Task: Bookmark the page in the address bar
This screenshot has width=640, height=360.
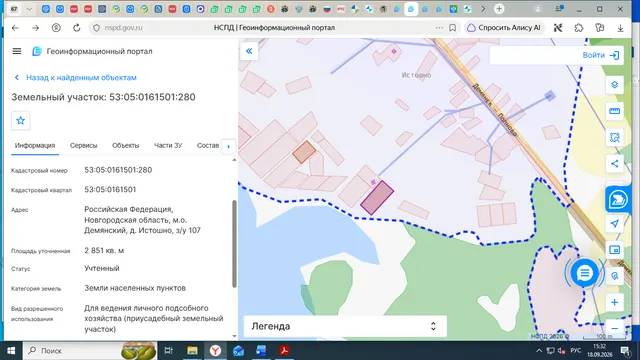Action: click(453, 28)
